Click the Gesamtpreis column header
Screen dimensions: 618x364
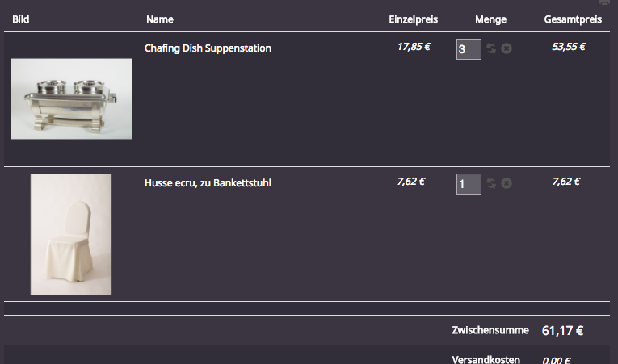click(573, 19)
